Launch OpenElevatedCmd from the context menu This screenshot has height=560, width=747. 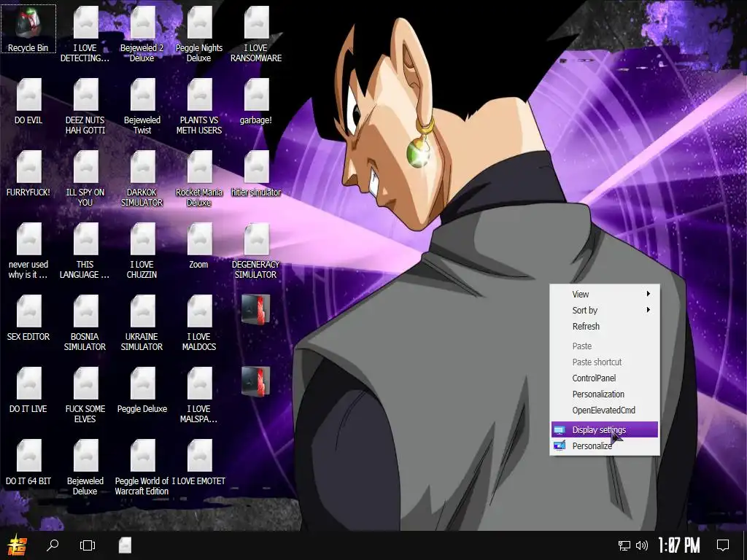(605, 410)
